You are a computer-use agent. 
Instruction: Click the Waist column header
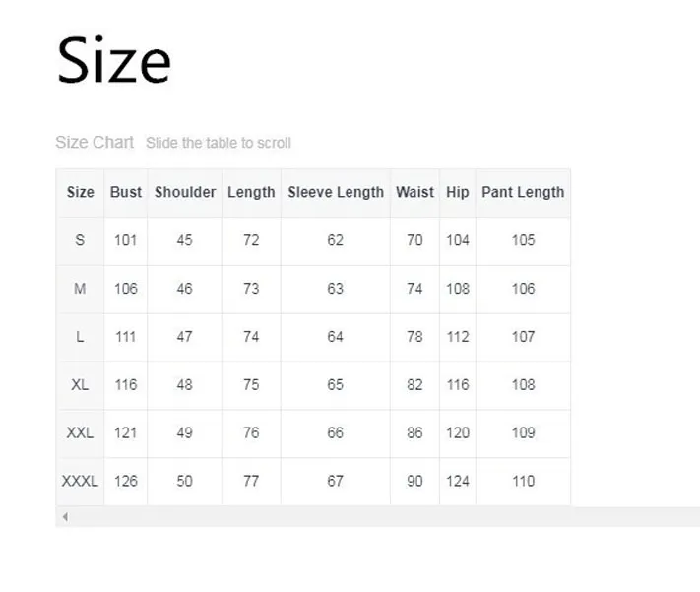(414, 192)
